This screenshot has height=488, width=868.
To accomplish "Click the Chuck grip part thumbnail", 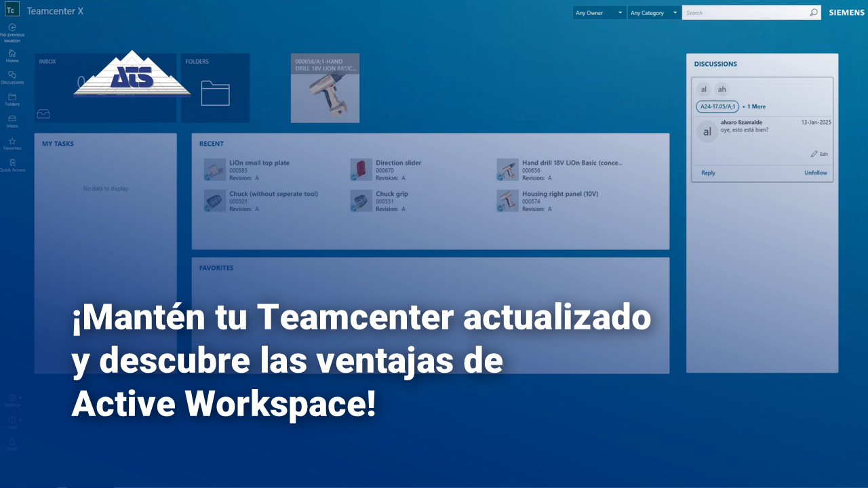I will tap(361, 201).
